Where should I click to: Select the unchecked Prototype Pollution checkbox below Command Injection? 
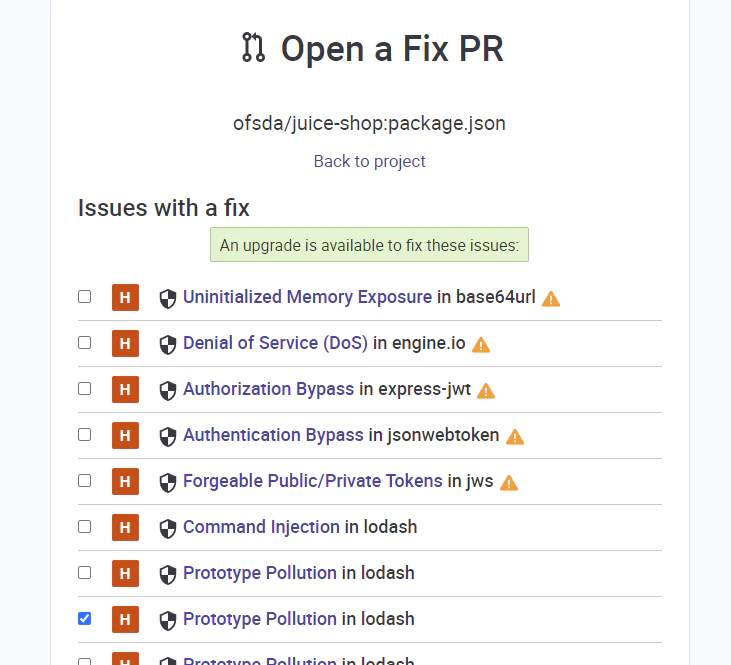click(x=84, y=573)
